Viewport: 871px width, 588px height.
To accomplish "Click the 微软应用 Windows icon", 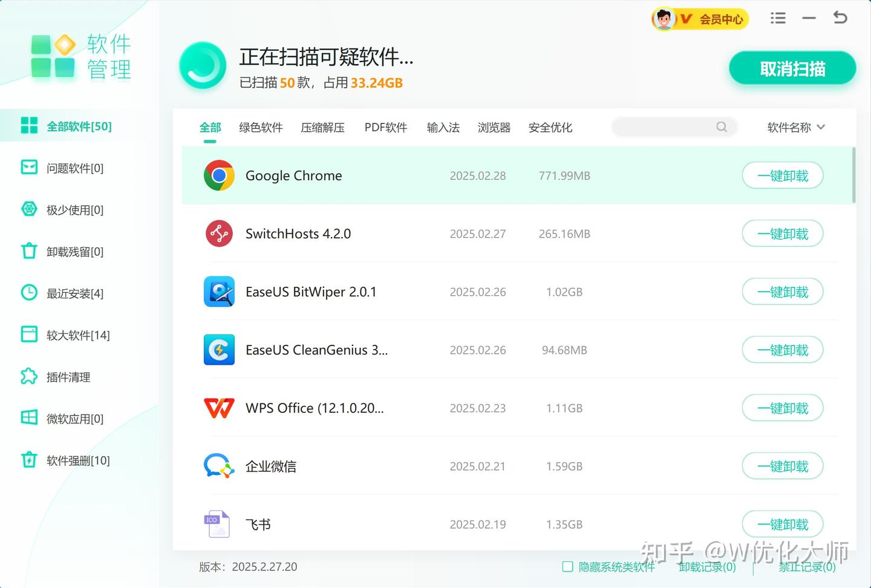I will coord(29,417).
